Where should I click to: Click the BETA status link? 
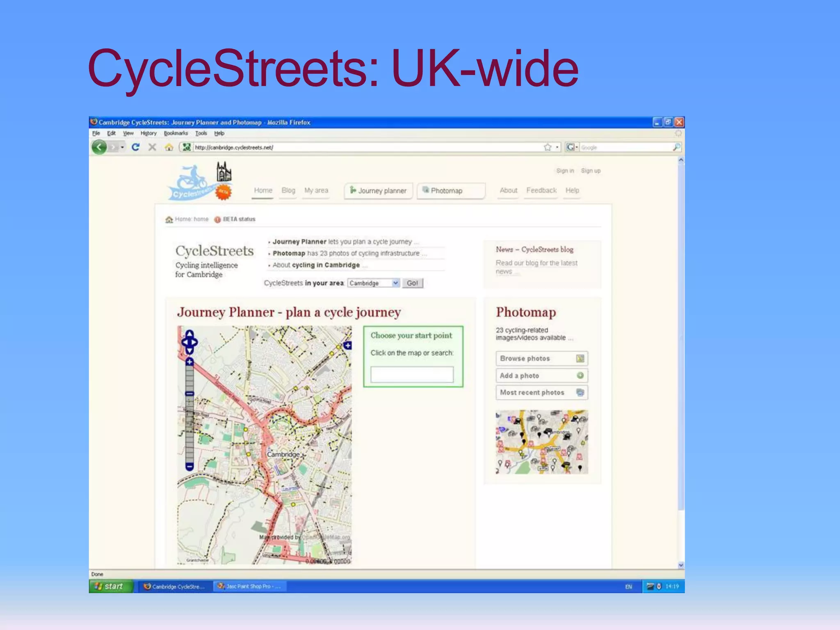239,219
